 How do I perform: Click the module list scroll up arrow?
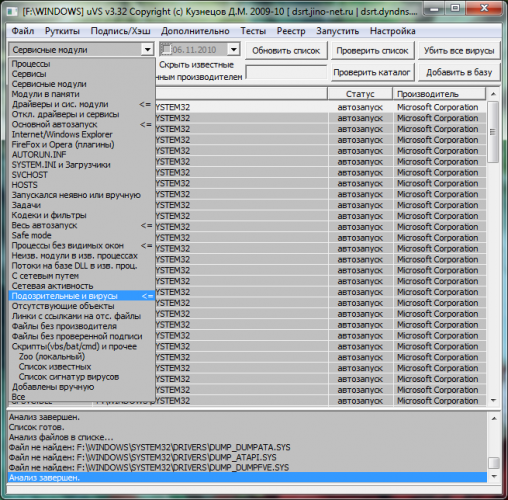coord(493,94)
